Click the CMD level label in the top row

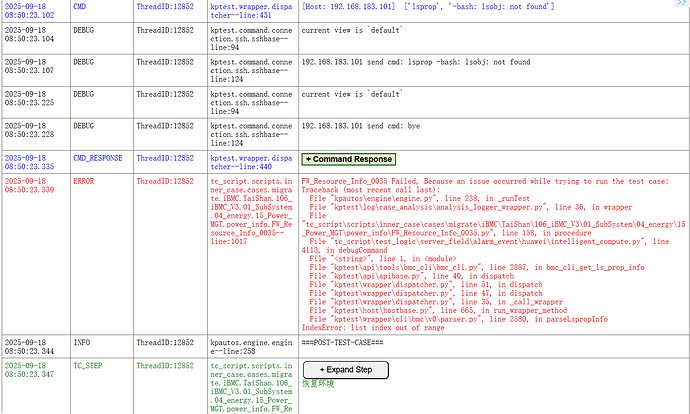point(80,6)
